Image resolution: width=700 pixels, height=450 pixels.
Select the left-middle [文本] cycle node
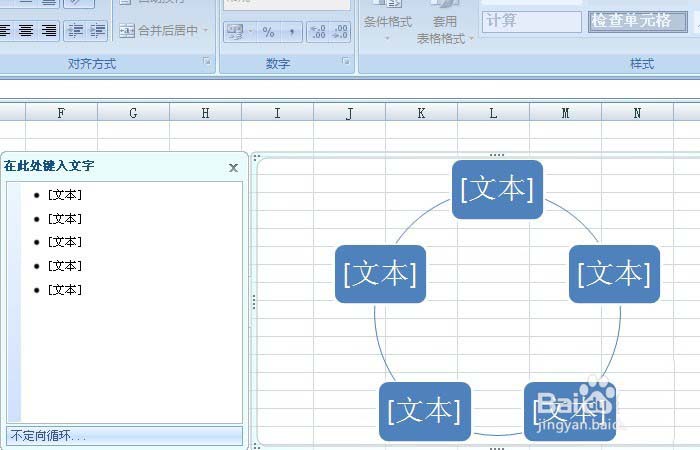click(380, 274)
